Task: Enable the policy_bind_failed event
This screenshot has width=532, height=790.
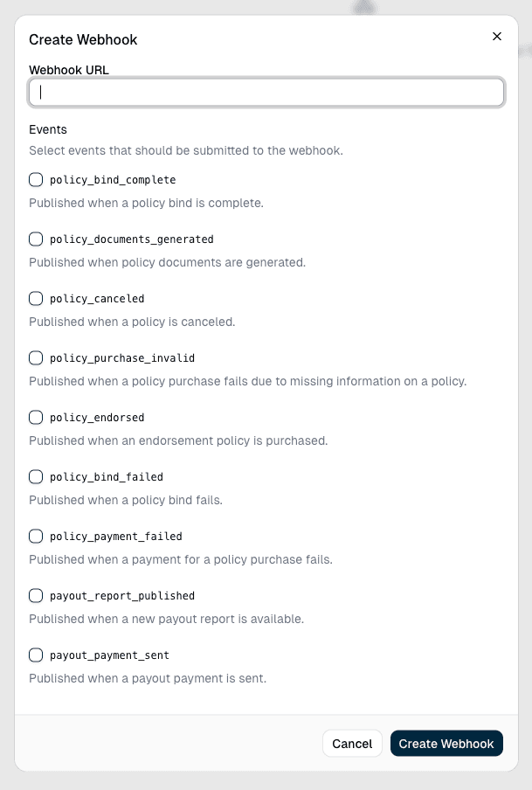Action: click(36, 477)
